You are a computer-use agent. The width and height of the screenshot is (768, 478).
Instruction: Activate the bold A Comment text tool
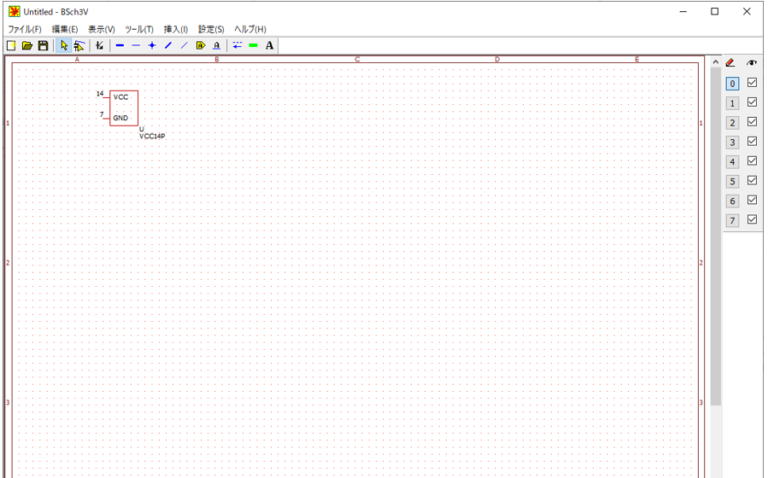(270, 45)
